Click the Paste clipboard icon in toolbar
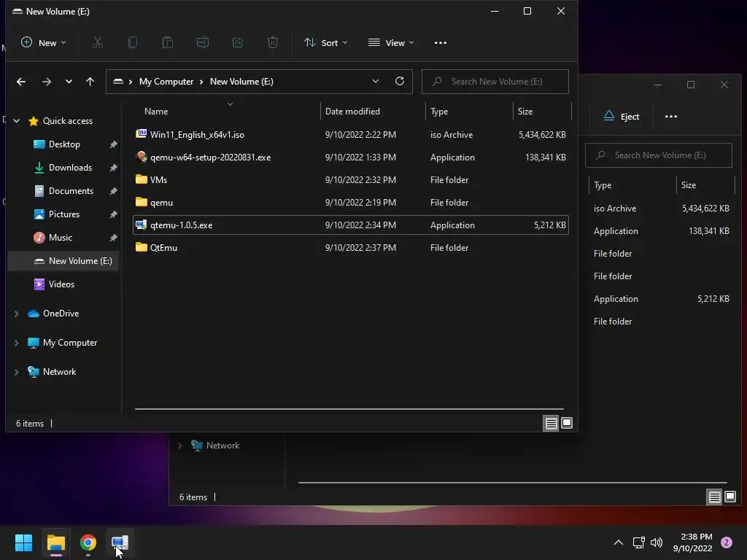 (x=168, y=43)
